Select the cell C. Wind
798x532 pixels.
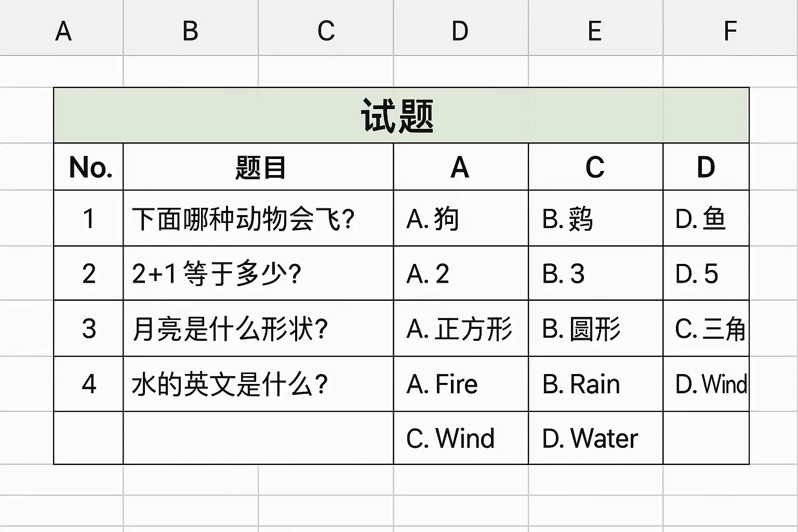461,438
